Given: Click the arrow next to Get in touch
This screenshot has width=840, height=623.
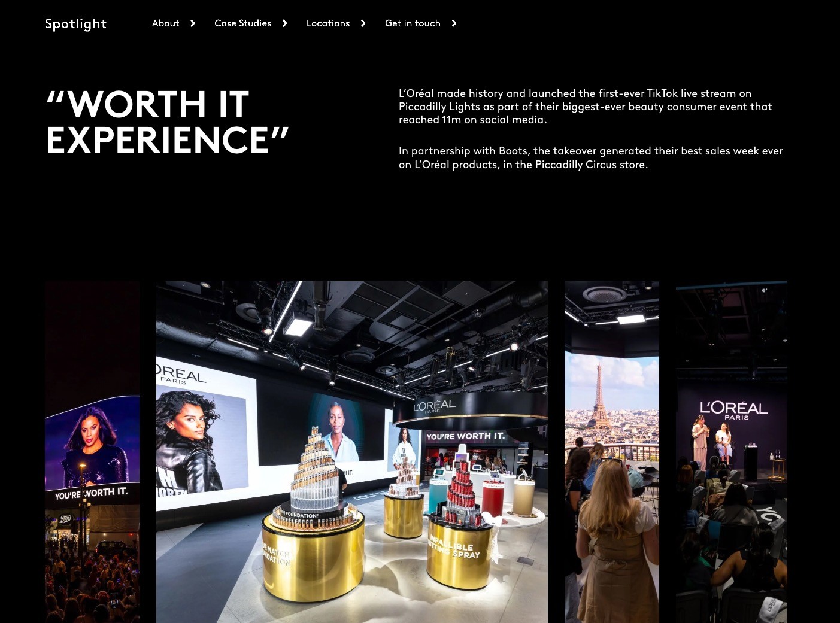Looking at the screenshot, I should point(454,23).
